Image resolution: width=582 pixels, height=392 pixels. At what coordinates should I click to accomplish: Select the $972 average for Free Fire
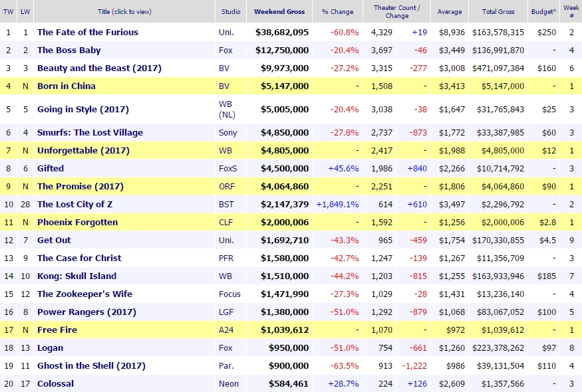pyautogui.click(x=456, y=330)
